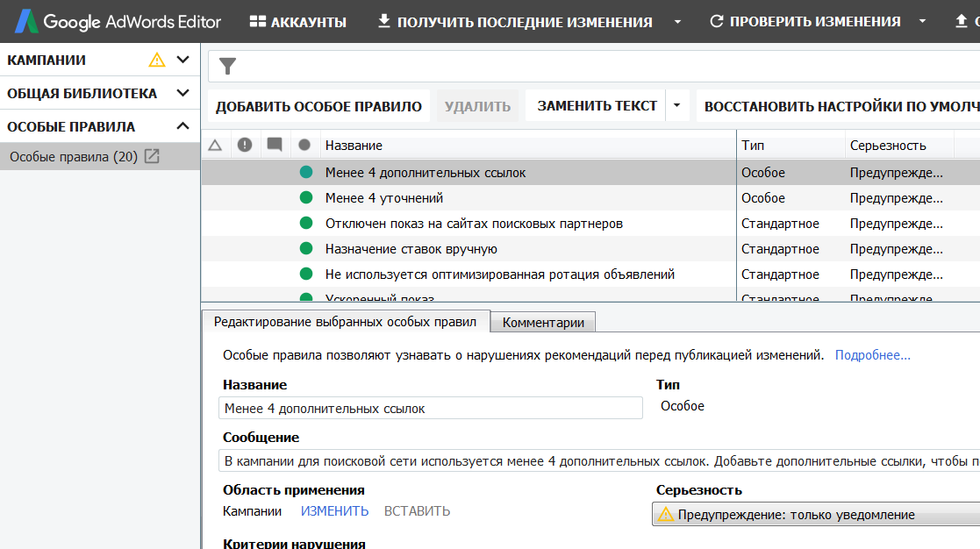Click Стандартное type cell of Назначение ставок вручную
This screenshot has width=980, height=549.
pyautogui.click(x=780, y=249)
